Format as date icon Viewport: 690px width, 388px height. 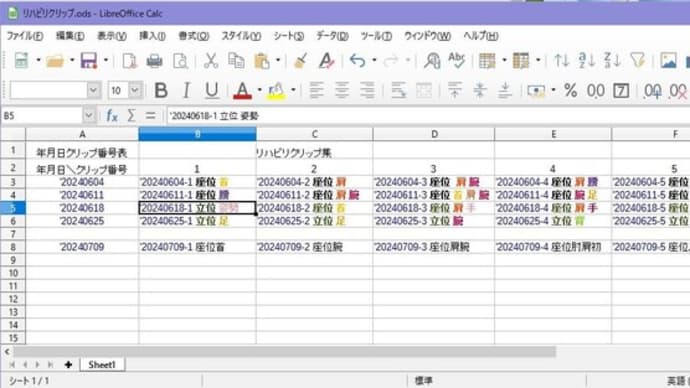point(621,91)
